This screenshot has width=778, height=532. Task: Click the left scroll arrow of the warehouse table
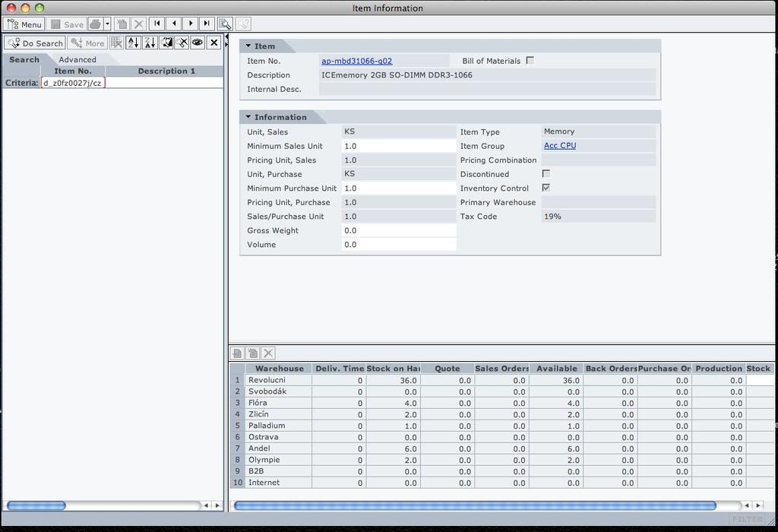click(x=747, y=505)
